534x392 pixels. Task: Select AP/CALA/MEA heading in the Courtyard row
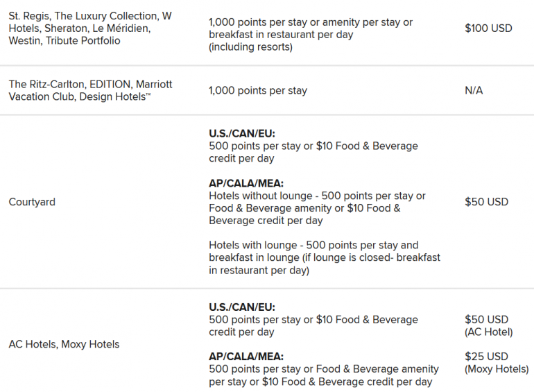click(247, 184)
